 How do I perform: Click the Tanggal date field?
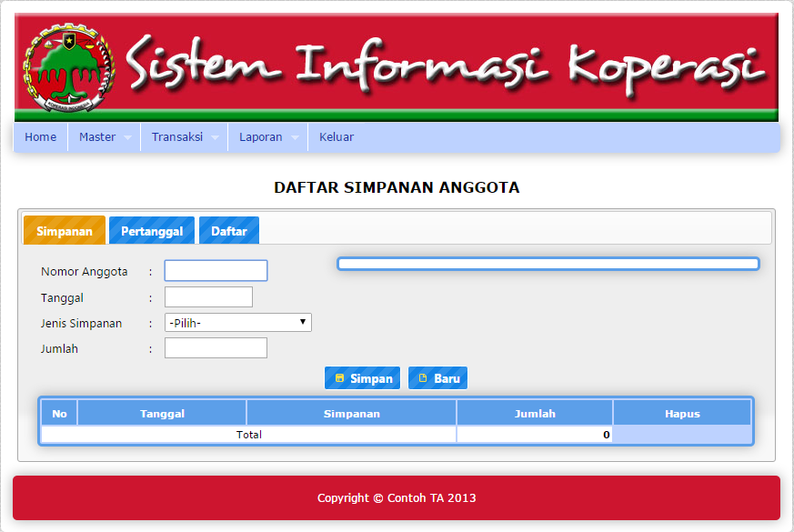pos(208,297)
